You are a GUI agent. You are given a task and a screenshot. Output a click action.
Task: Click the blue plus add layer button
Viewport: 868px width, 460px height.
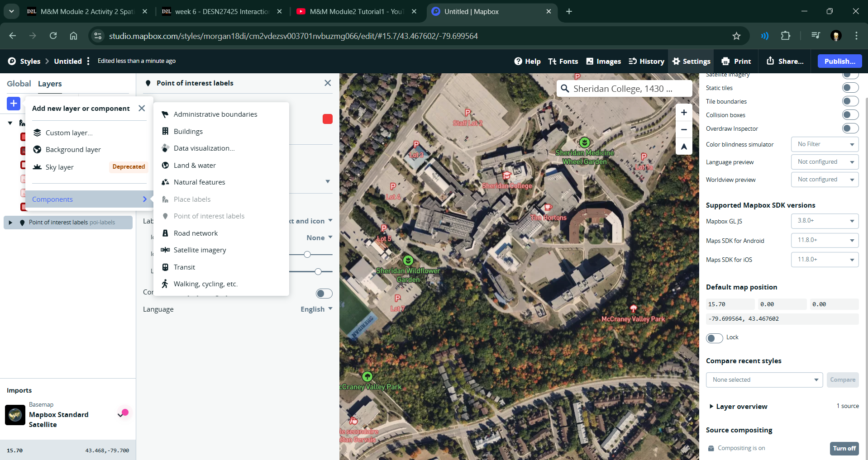pos(14,103)
